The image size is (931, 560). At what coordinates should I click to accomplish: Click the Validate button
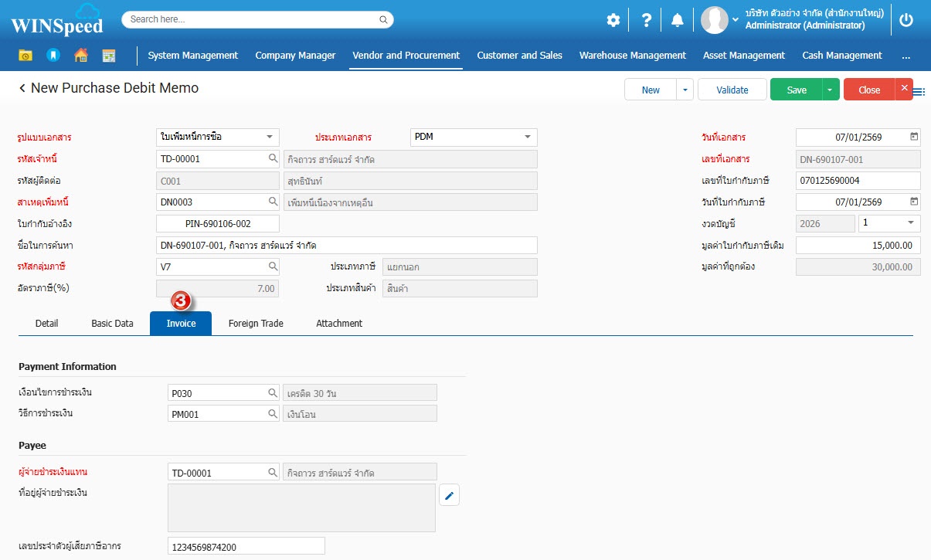(732, 90)
